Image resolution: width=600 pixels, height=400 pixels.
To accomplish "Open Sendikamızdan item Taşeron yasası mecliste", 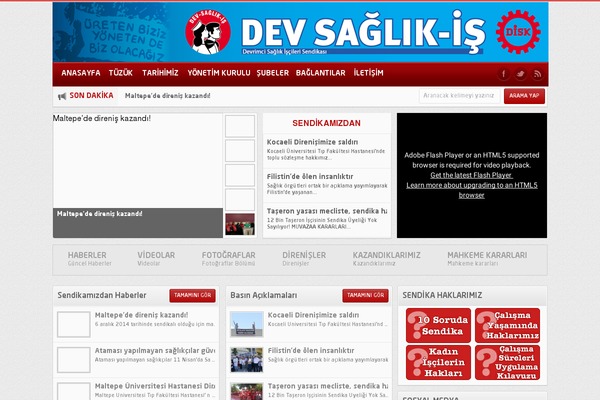I will 327,211.
